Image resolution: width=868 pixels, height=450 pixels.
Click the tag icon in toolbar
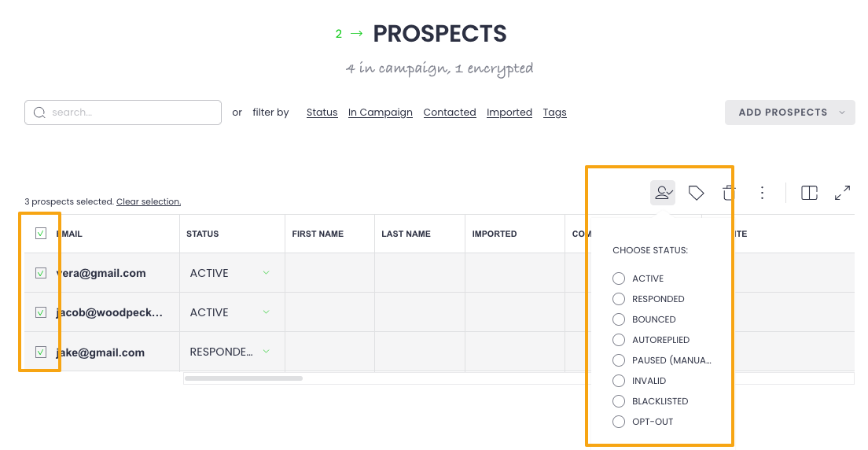(x=696, y=193)
